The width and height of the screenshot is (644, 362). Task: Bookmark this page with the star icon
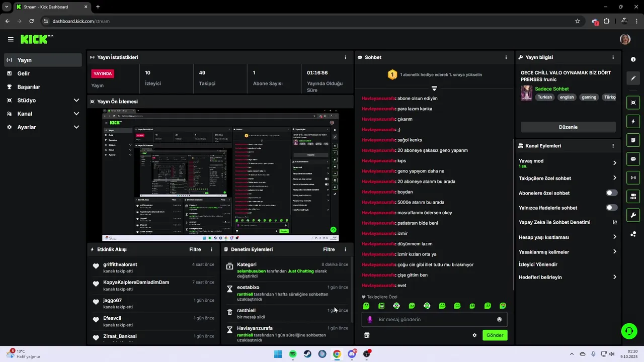(578, 21)
